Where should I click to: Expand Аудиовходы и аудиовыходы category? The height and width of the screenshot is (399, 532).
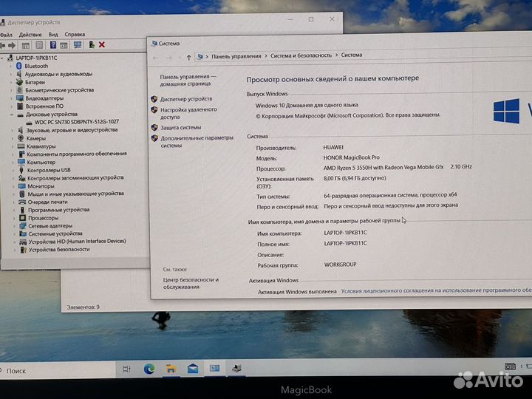[x=10, y=75]
